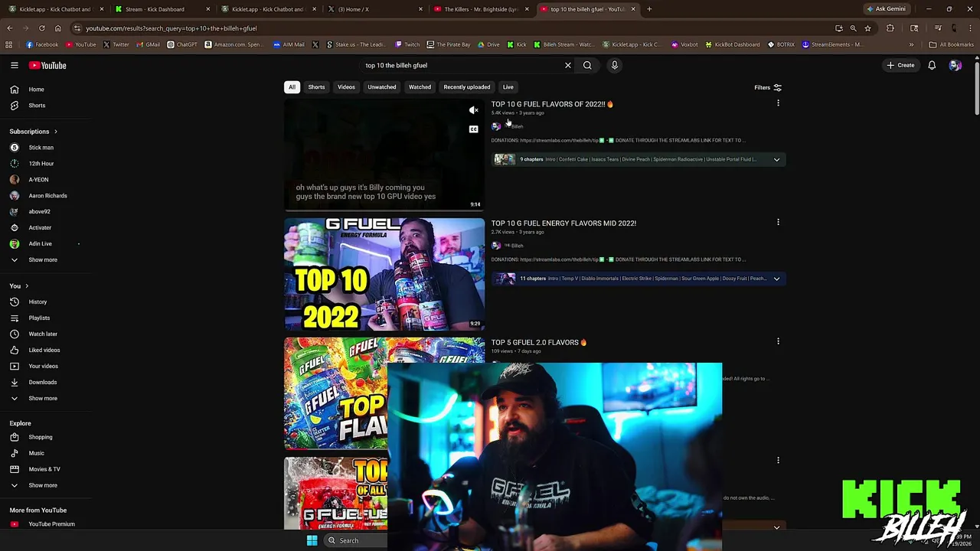Click in the YouTube search input field

coord(462,65)
